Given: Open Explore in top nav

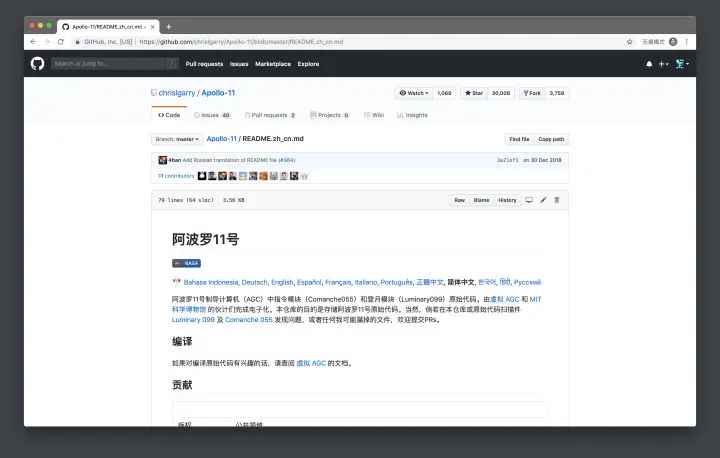Looking at the screenshot, I should pyautogui.click(x=308, y=64).
